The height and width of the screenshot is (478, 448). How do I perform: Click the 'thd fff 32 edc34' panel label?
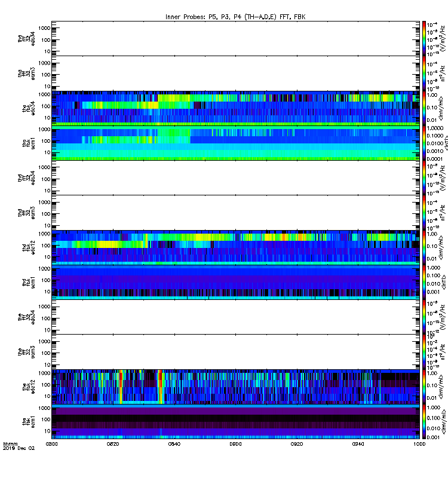pyautogui.click(x=26, y=178)
